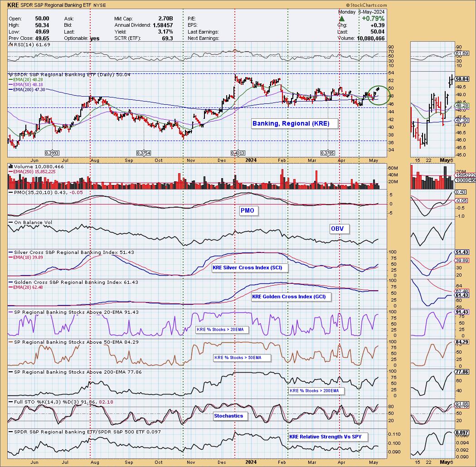Click the 61.43 Golden Cross tag in zoom panel

[462, 296]
